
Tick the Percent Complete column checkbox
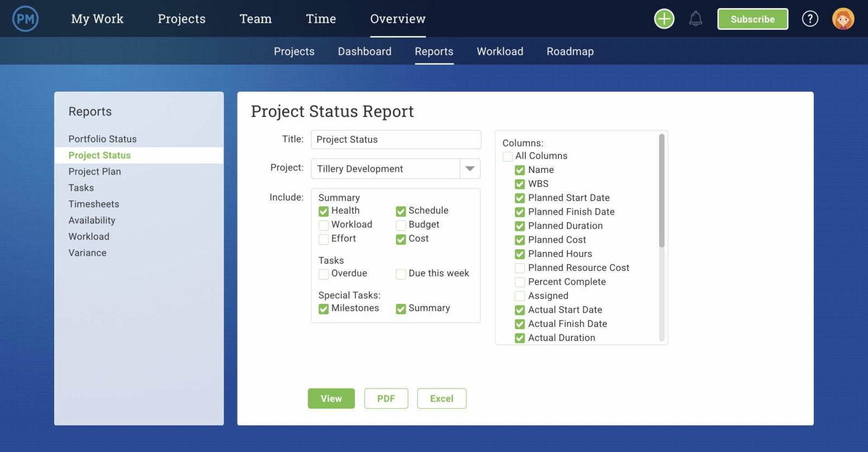(520, 282)
